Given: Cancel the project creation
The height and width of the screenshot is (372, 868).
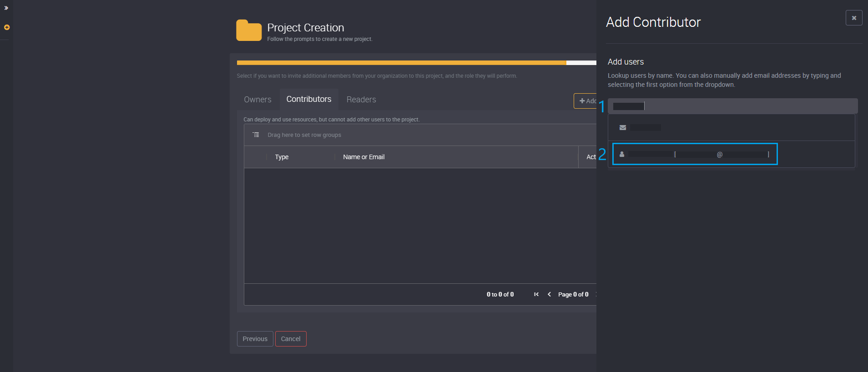Looking at the screenshot, I should pos(291,339).
